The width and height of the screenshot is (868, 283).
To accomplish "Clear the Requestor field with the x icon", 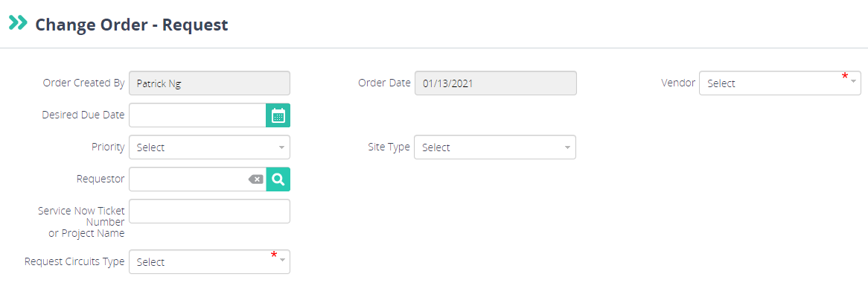I will click(256, 179).
